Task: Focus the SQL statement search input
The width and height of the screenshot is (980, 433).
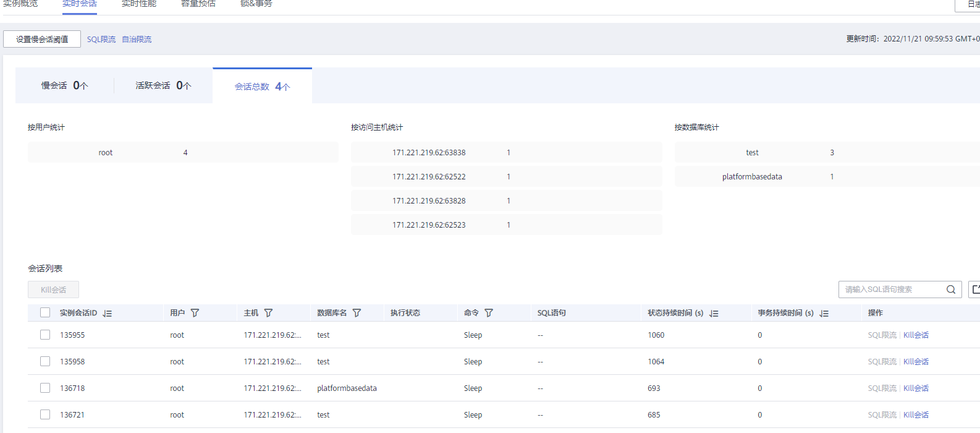Action: point(890,289)
